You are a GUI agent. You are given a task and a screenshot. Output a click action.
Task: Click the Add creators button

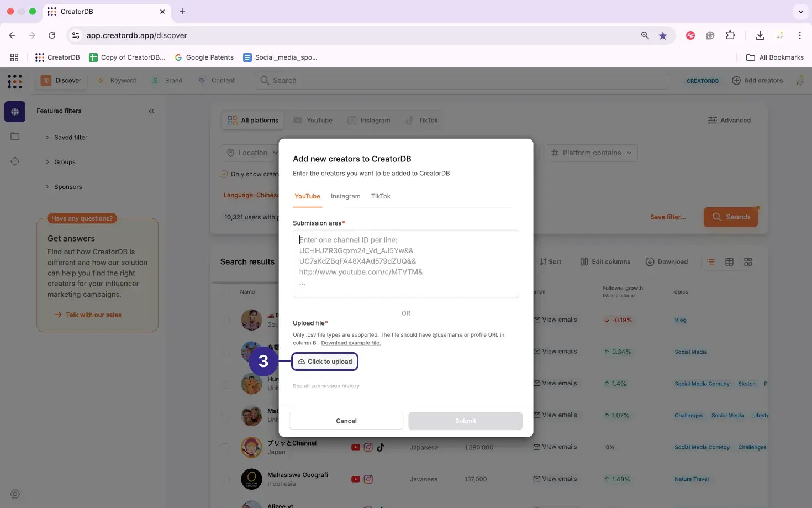click(x=757, y=81)
